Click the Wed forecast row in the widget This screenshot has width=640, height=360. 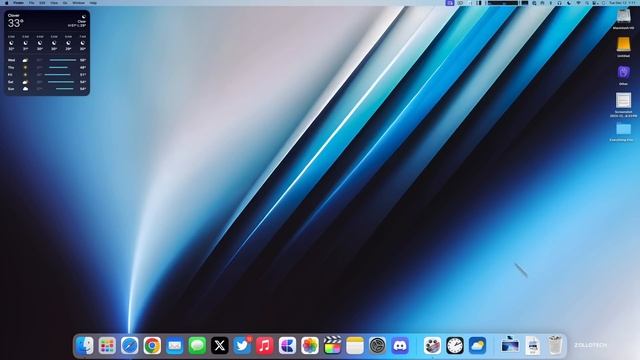coord(47,60)
